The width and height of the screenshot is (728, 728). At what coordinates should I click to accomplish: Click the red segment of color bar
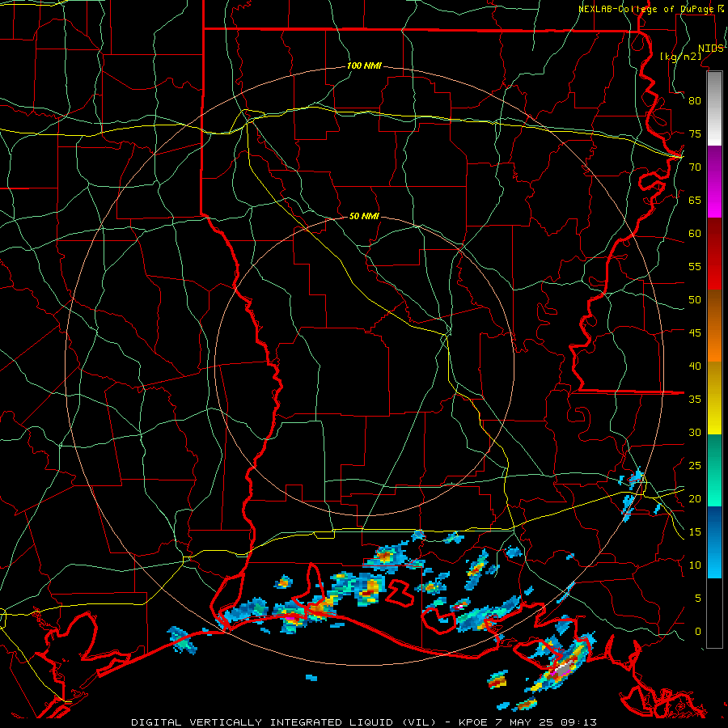coord(714,255)
